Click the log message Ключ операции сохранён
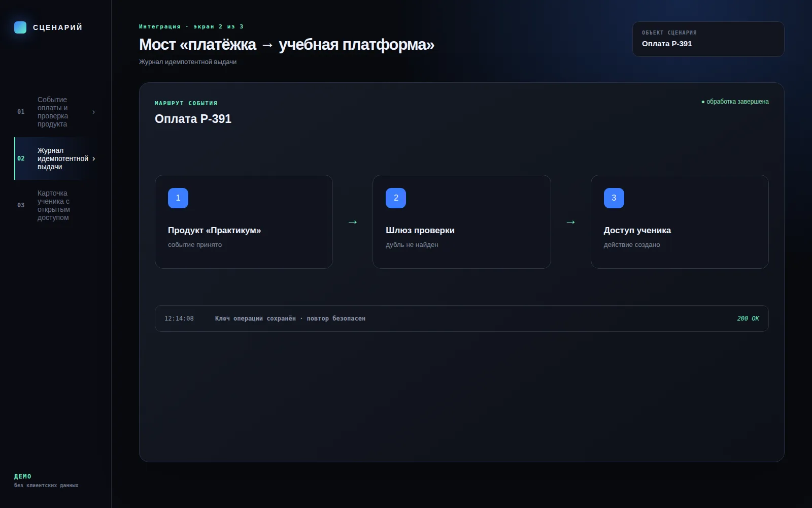812x508 pixels. (255, 319)
